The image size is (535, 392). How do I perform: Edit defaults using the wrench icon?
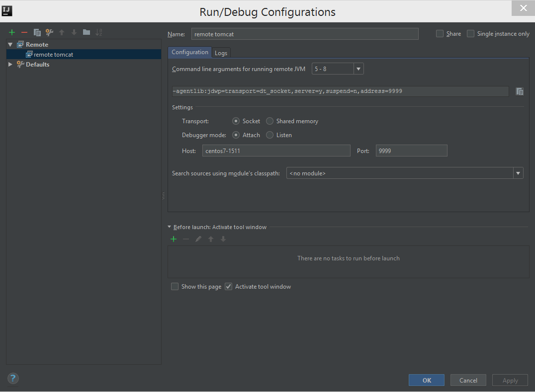pos(49,32)
